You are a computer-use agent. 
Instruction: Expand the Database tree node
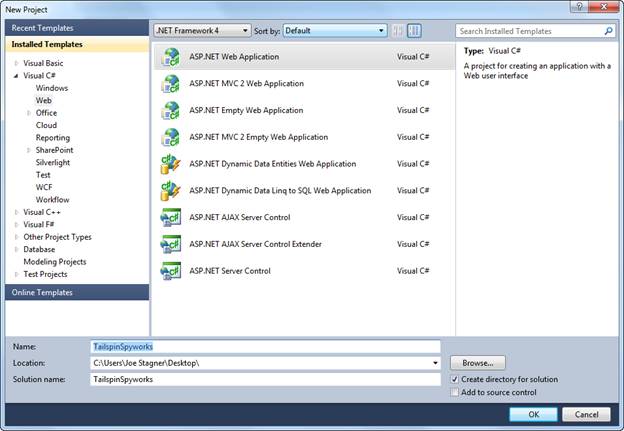16,250
